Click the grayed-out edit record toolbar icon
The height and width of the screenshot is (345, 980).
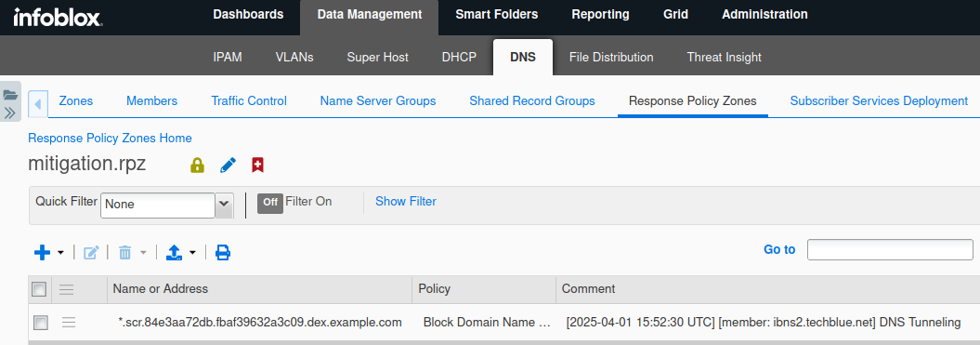91,252
